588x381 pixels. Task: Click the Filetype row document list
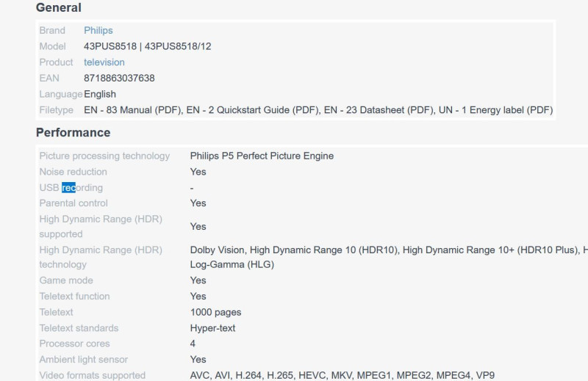pos(318,110)
